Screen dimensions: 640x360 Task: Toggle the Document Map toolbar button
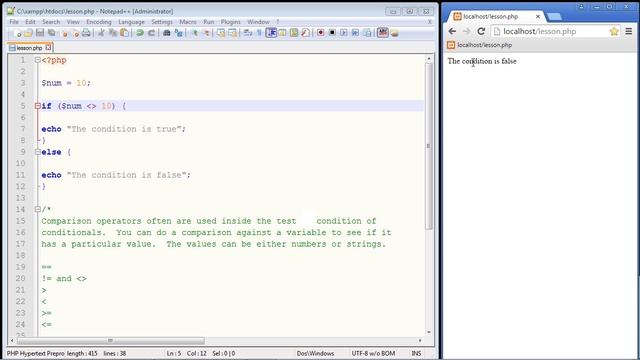(x=294, y=33)
